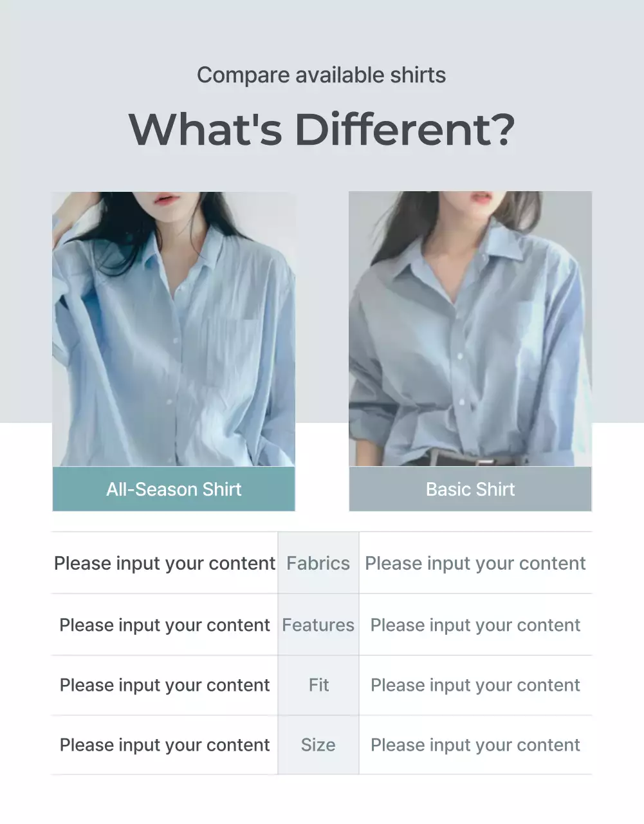
Task: Click the All-Season Shirt photo
Action: point(174,329)
